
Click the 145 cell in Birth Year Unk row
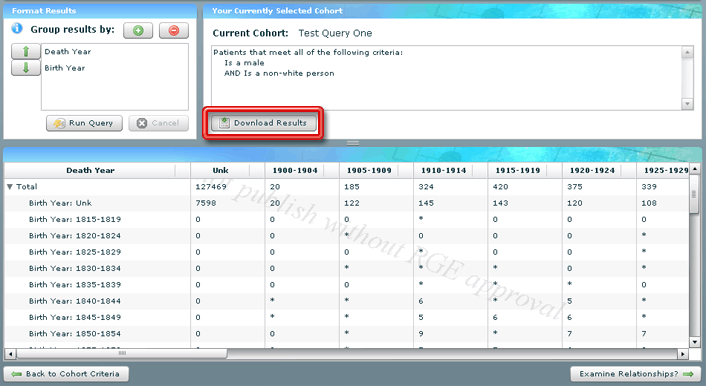[x=426, y=203]
